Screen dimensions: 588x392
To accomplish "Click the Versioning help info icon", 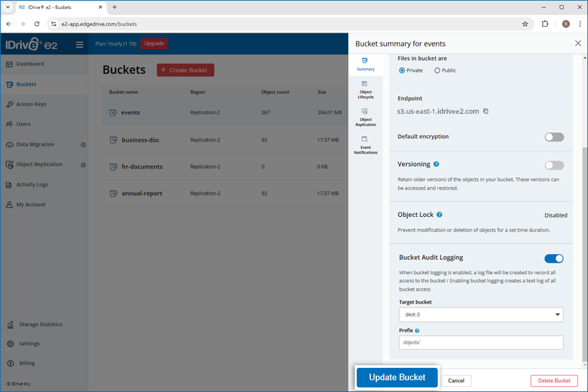I will pyautogui.click(x=436, y=164).
